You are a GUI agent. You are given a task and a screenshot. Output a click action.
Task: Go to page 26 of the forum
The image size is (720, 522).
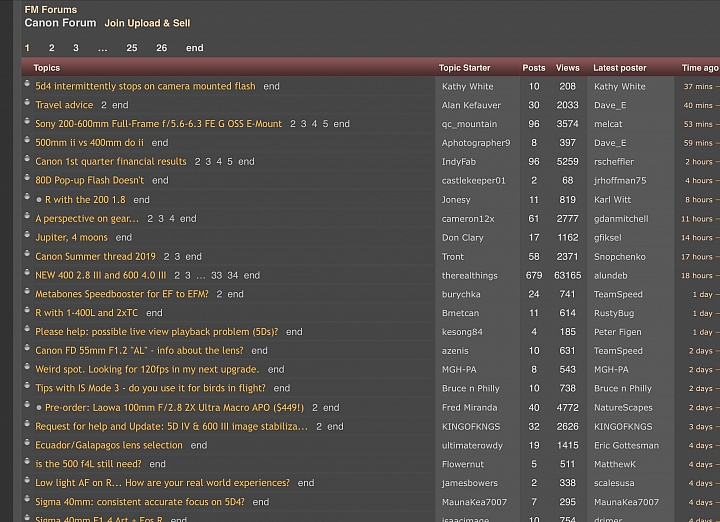162,48
